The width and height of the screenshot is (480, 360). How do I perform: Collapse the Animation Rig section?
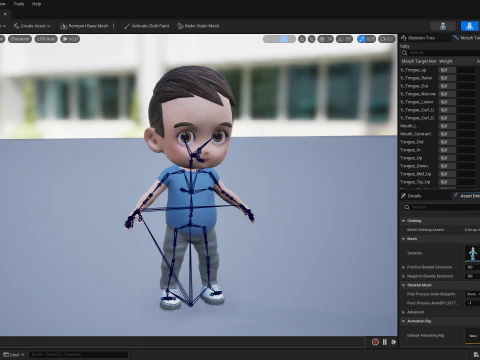coord(404,321)
